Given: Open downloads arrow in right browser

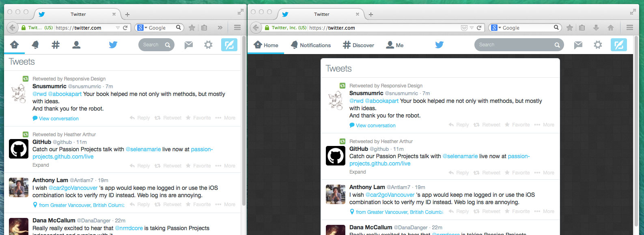Looking at the screenshot, I should (x=596, y=28).
